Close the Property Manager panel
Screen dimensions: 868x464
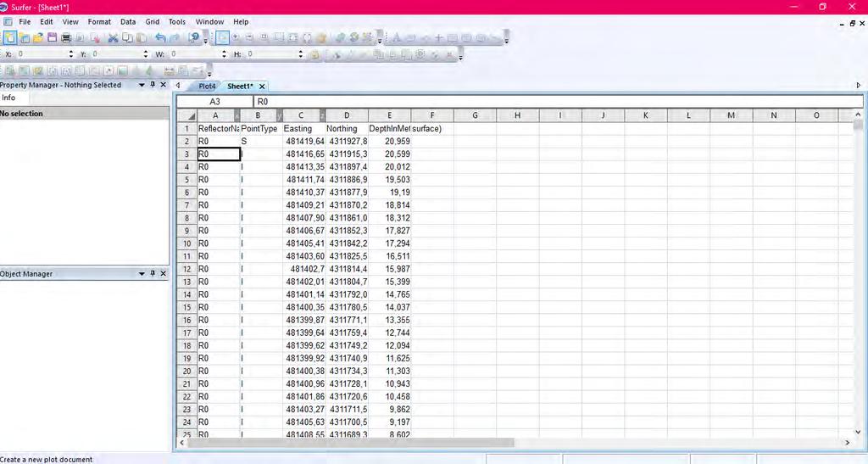click(164, 85)
